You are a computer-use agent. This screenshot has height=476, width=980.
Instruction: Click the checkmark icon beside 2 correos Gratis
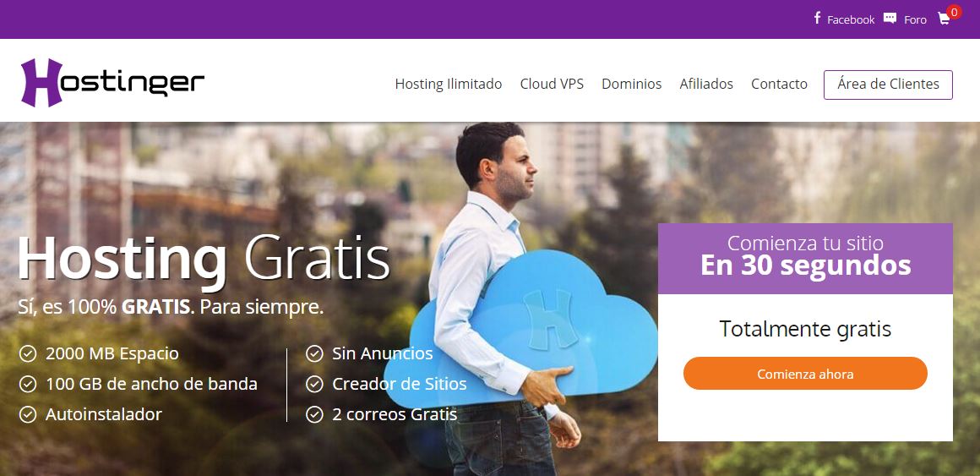pos(314,414)
